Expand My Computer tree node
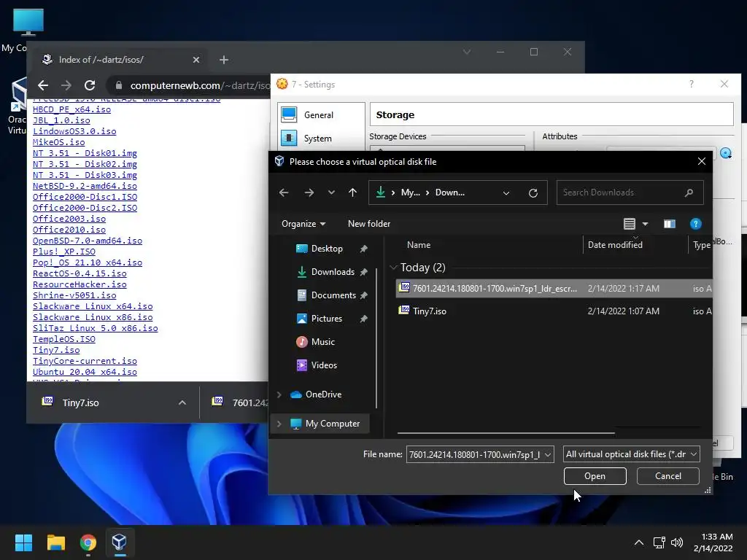The height and width of the screenshot is (560, 747). 279,424
